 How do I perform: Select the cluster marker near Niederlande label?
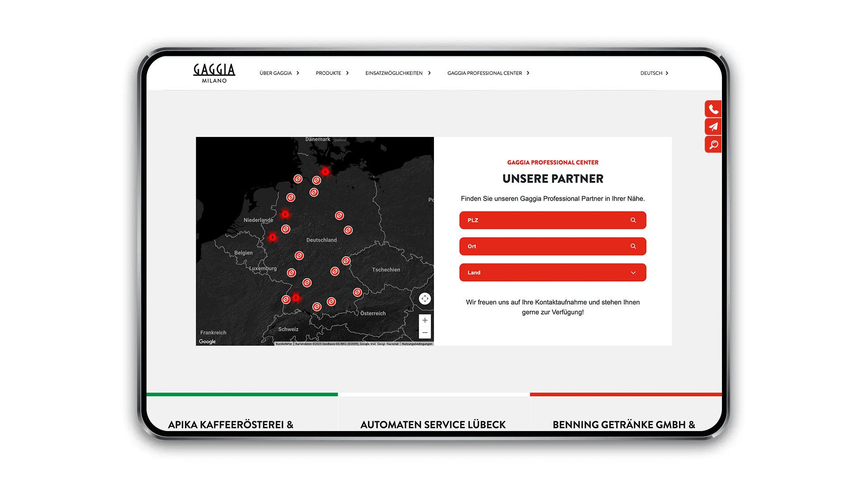click(x=285, y=214)
